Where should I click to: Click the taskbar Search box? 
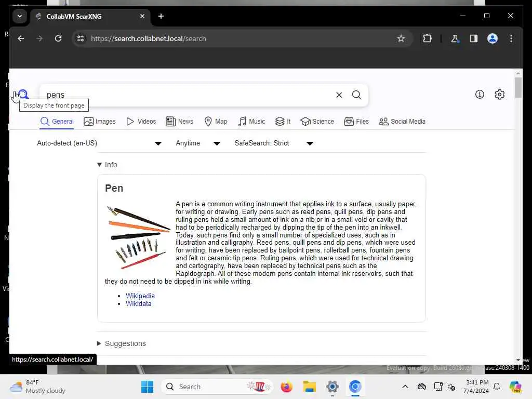(x=217, y=387)
